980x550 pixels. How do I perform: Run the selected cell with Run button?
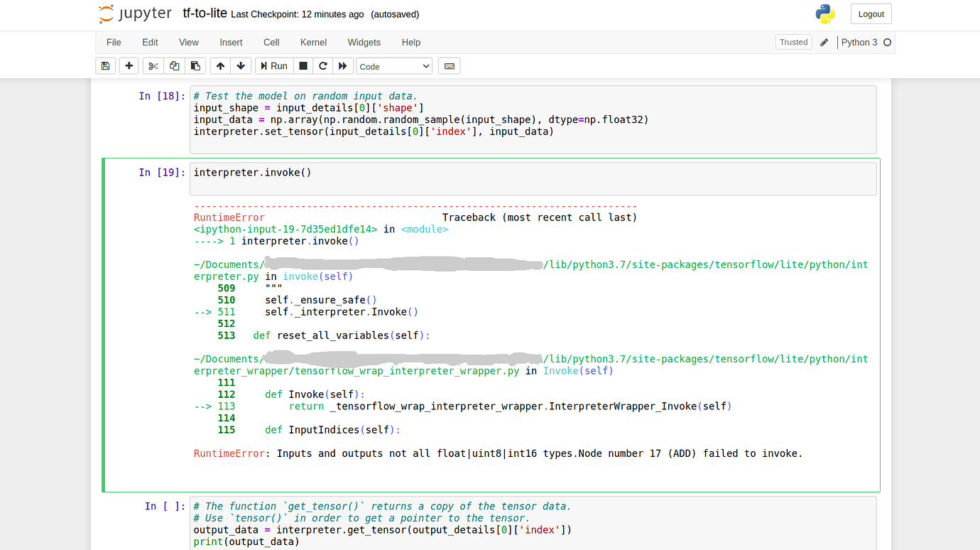(x=273, y=65)
